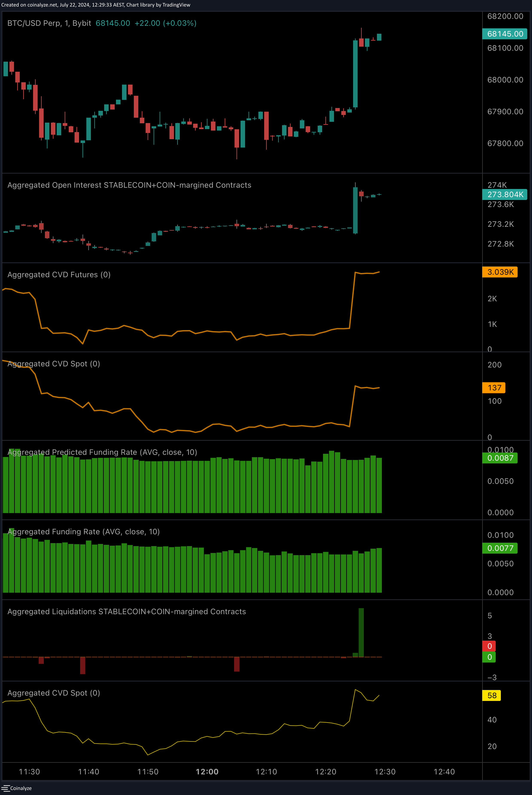Viewport: 532px width, 795px height.
Task: Click the 12:40 time axis label
Action: (444, 772)
